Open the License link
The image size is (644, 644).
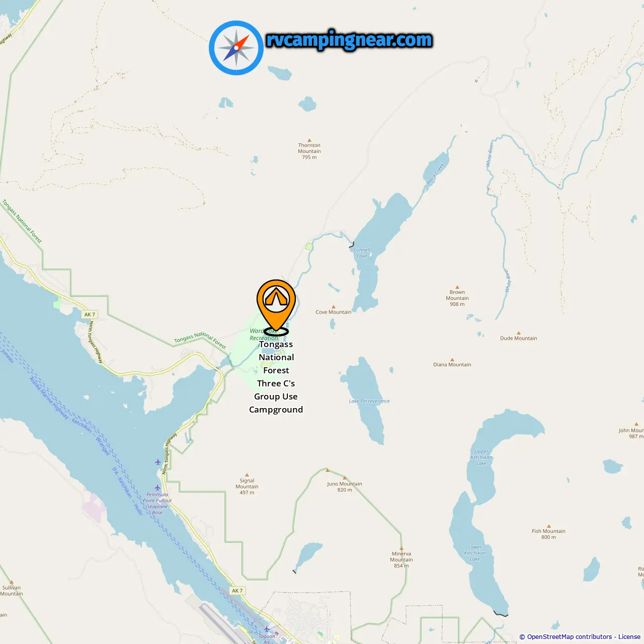pyautogui.click(x=629, y=636)
